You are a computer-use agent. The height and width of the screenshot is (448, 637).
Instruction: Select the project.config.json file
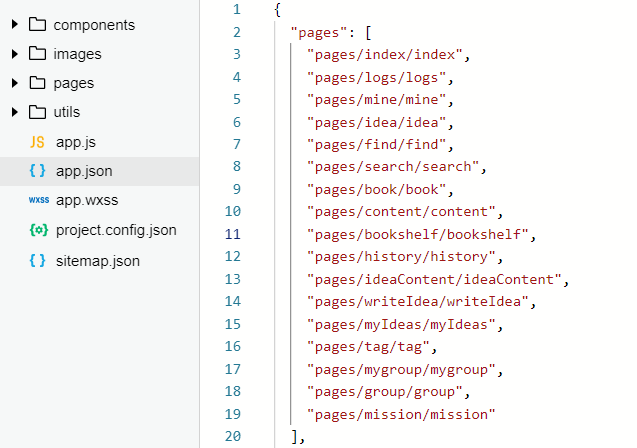[116, 230]
